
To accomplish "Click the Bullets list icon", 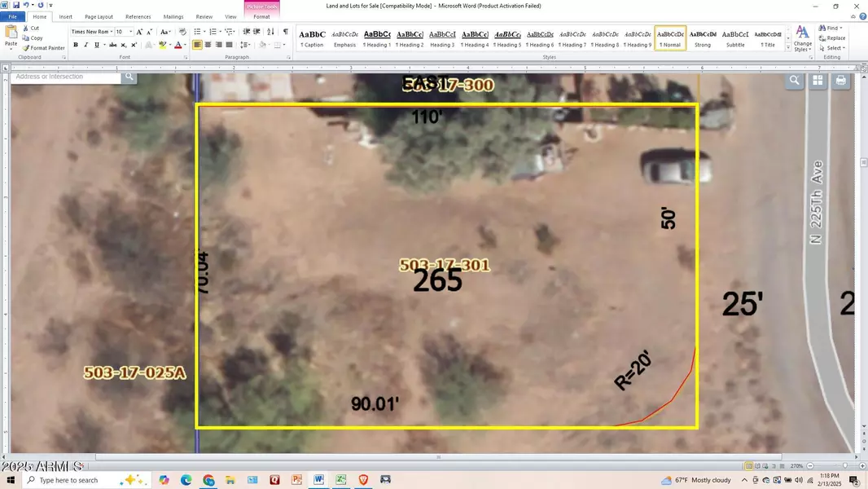I will (198, 32).
